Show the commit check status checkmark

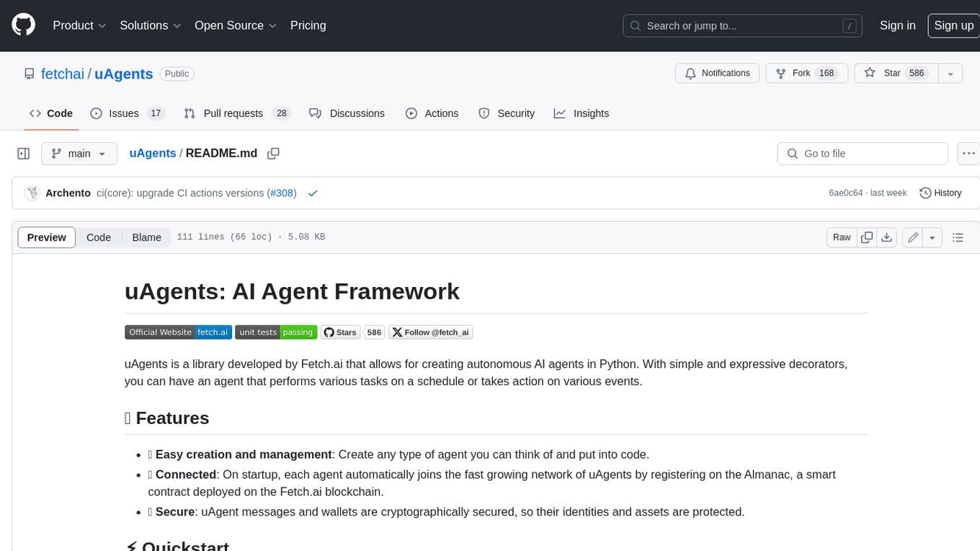coord(313,193)
